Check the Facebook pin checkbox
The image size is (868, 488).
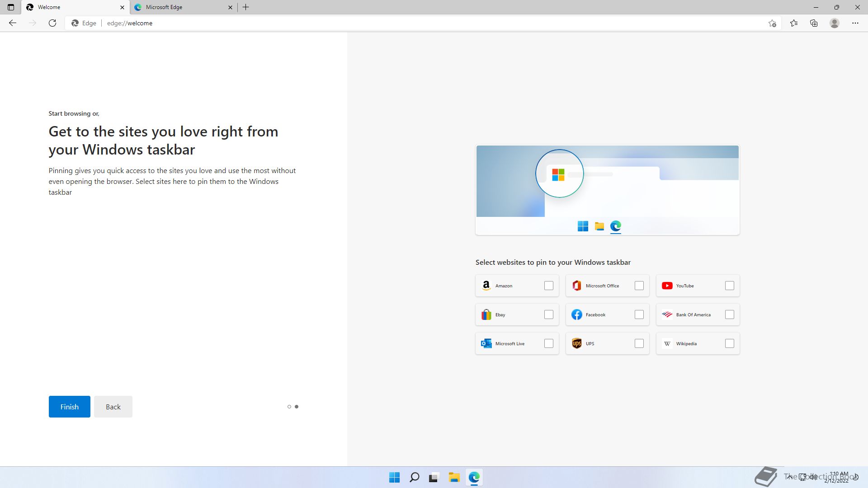click(x=639, y=314)
